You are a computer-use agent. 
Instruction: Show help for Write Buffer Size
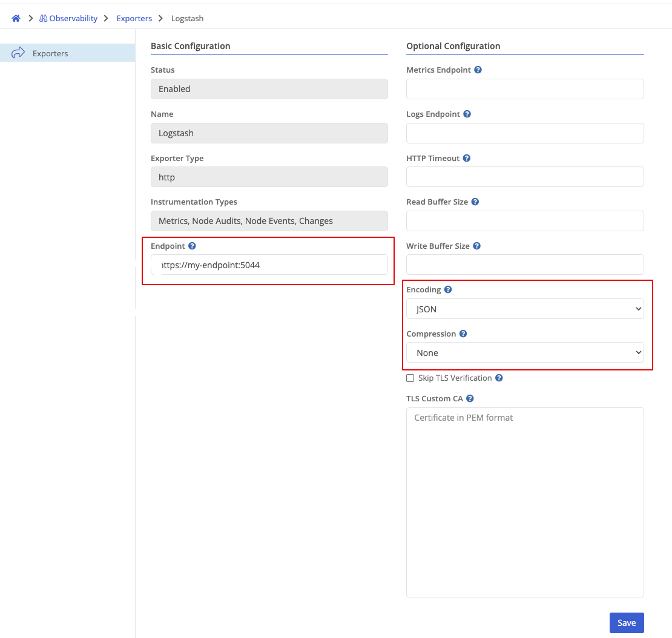tap(476, 246)
